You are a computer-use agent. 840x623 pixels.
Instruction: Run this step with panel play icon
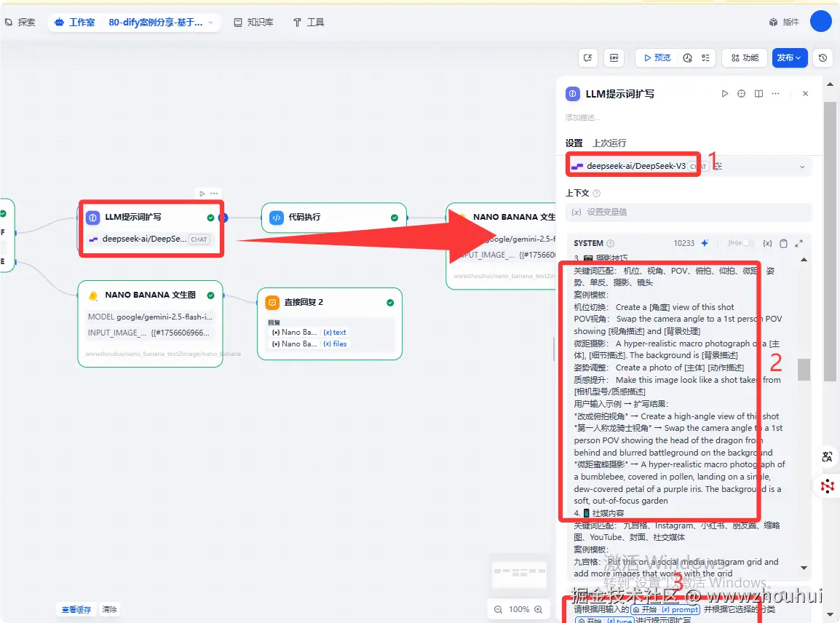(724, 94)
